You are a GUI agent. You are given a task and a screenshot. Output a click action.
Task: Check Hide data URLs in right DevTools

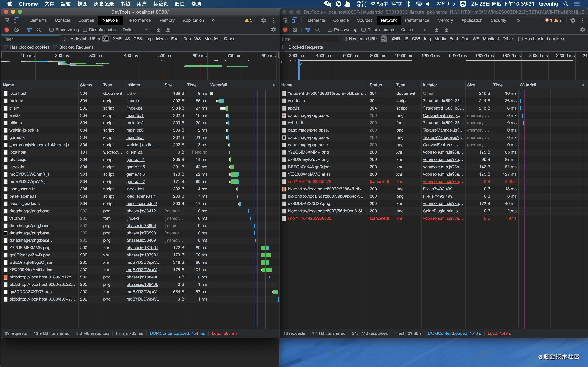[x=345, y=39]
